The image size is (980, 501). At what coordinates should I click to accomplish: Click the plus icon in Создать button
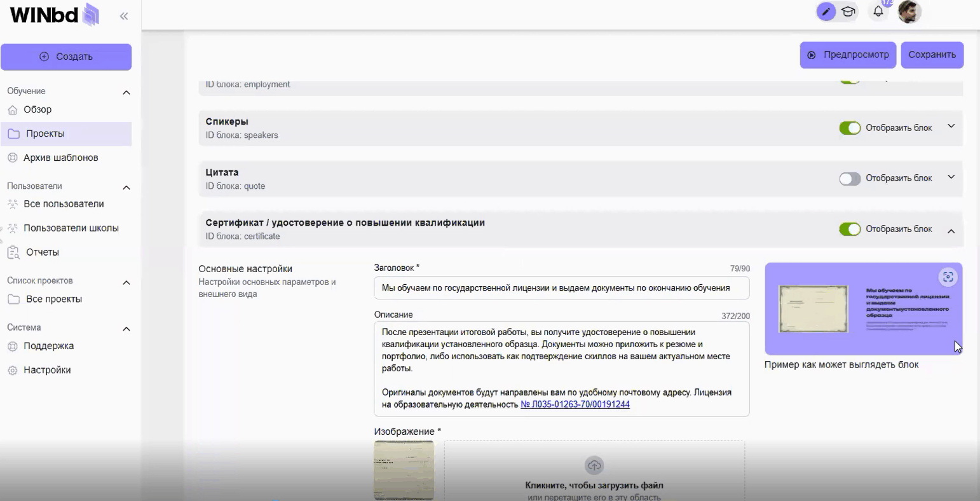44,57
